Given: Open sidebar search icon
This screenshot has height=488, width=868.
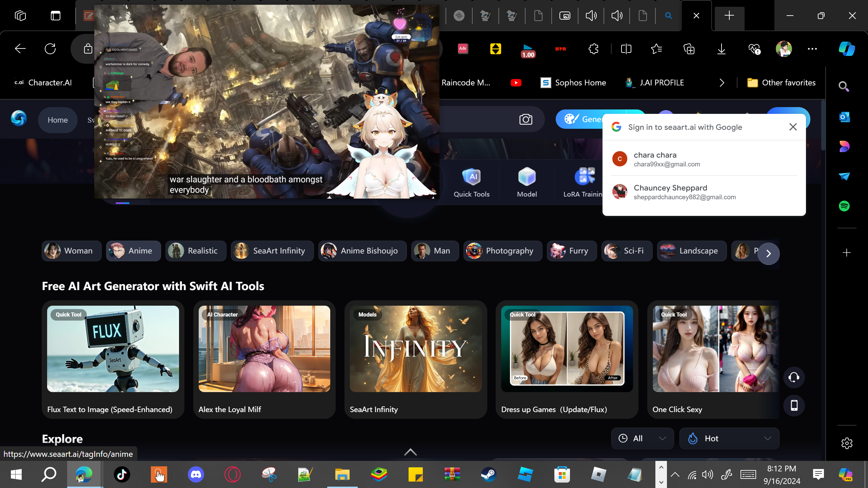Looking at the screenshot, I should click(x=844, y=86).
